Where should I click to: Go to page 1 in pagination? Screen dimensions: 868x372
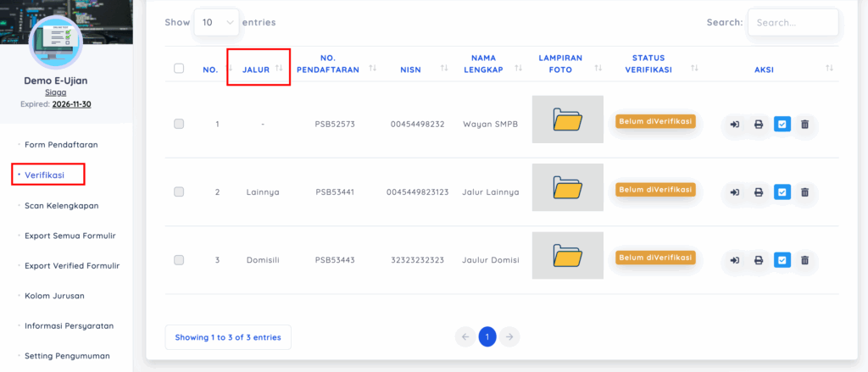point(487,336)
